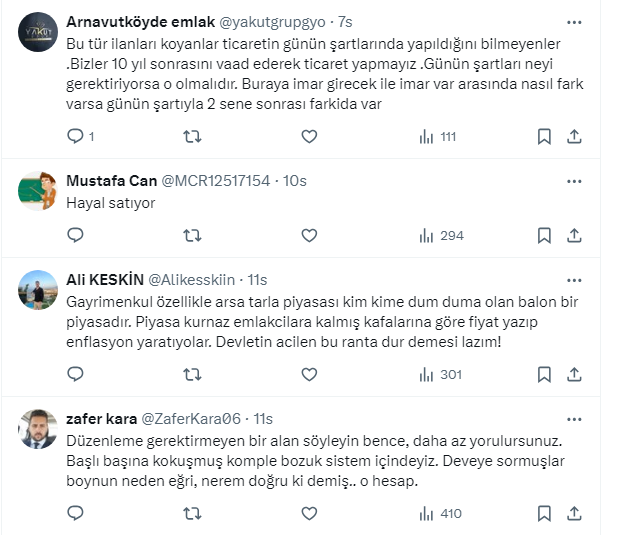This screenshot has width=620, height=535.
Task: Bookmark Ali KESKİN's tweet
Action: (543, 374)
